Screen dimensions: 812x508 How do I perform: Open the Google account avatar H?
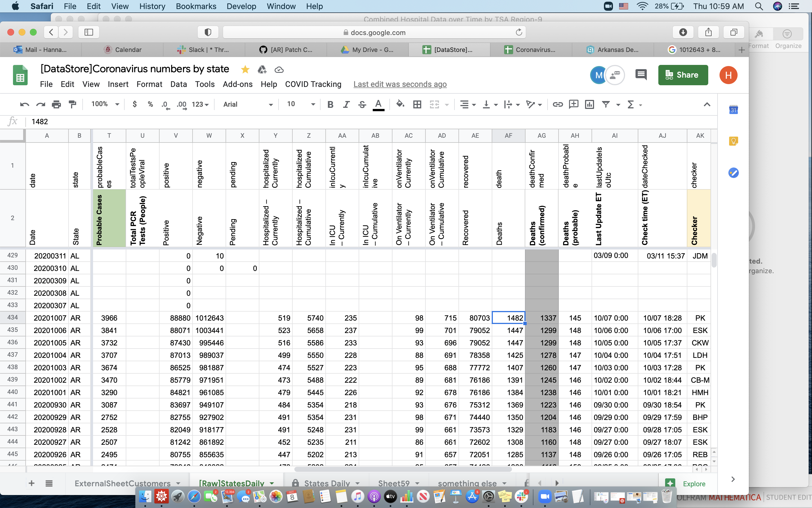(728, 75)
